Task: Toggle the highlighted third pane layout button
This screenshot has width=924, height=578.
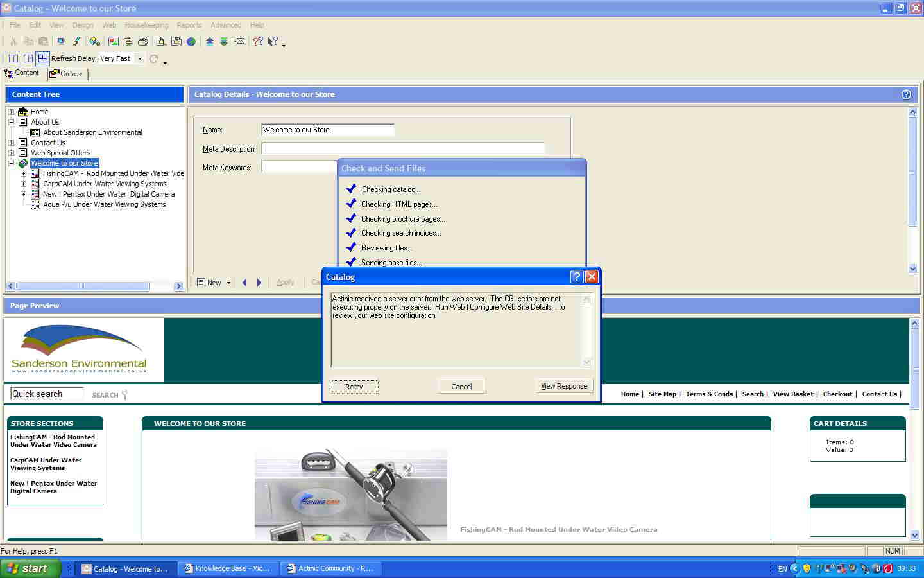Action: click(x=42, y=58)
